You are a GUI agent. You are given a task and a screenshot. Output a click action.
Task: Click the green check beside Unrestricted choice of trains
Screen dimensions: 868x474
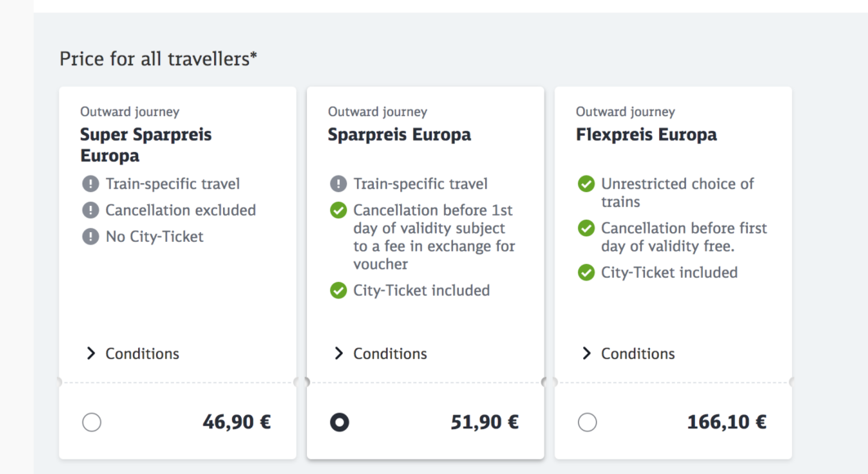pos(585,184)
